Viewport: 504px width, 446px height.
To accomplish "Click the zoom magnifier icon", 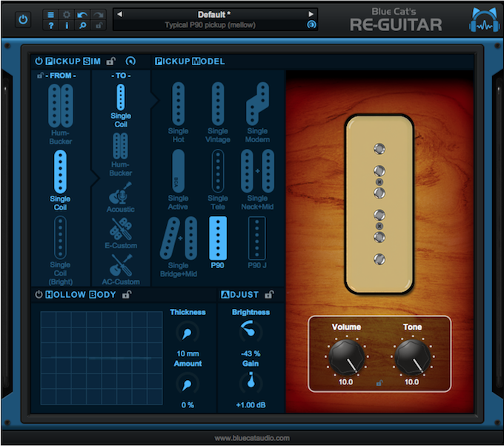I will pyautogui.click(x=82, y=25).
